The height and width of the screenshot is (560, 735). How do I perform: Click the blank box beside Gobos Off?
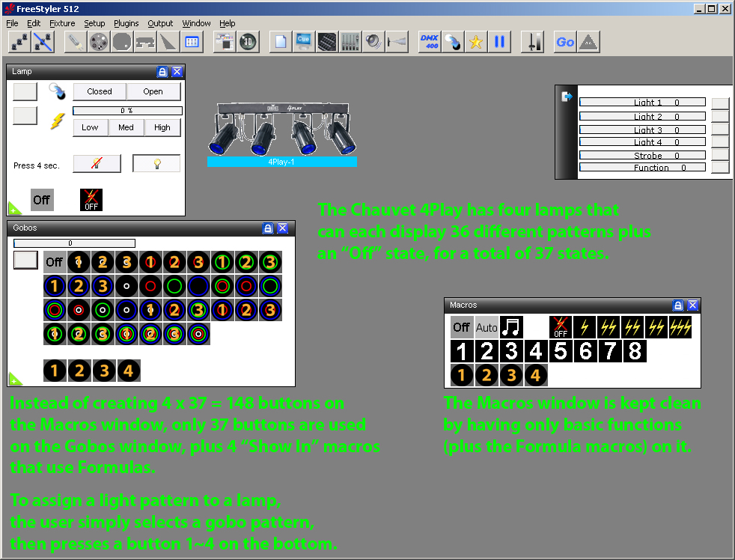coord(25,261)
